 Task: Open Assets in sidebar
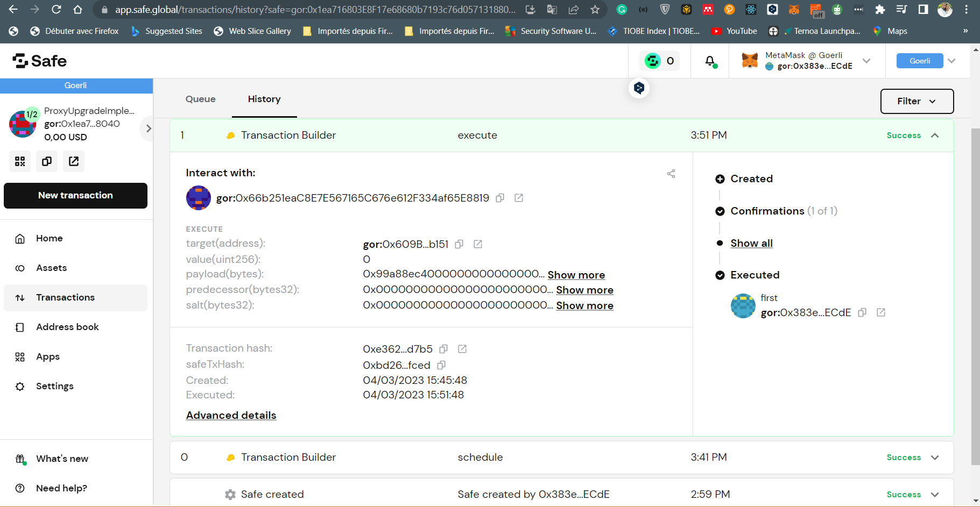(x=75, y=268)
